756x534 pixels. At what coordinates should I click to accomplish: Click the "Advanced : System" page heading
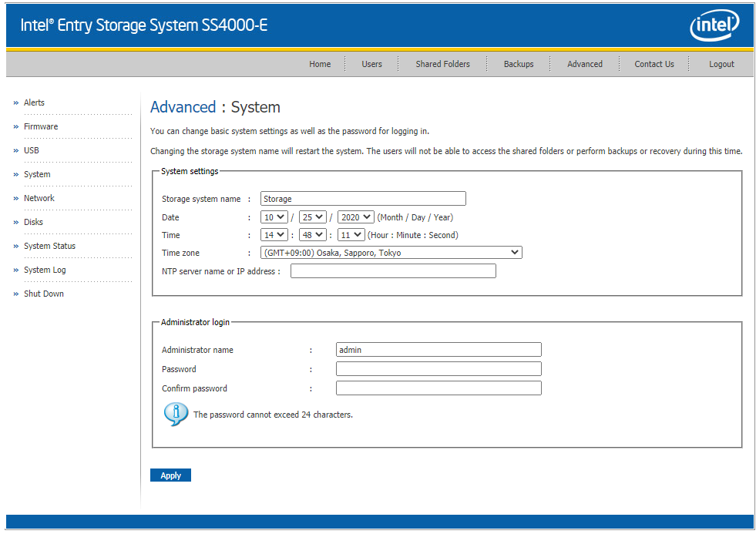pyautogui.click(x=215, y=107)
